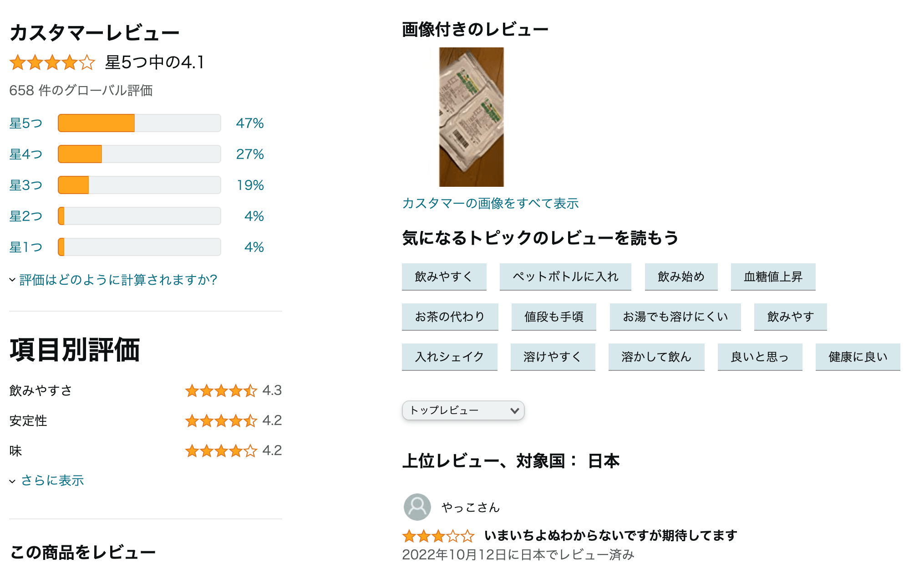
Task: Filter reviews by 星1つ link
Action: [x=26, y=247]
